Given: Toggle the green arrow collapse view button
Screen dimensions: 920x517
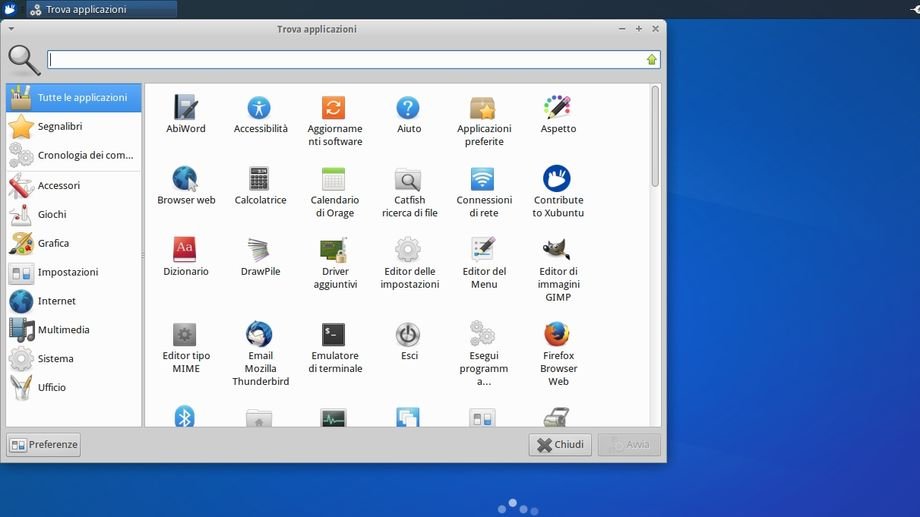Looking at the screenshot, I should click(652, 60).
